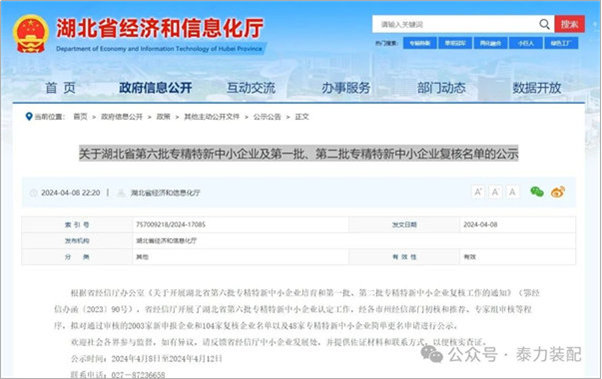Open the 政府信息公开 navigation menu item
Viewport: 602px width, 379px height.
tap(155, 88)
